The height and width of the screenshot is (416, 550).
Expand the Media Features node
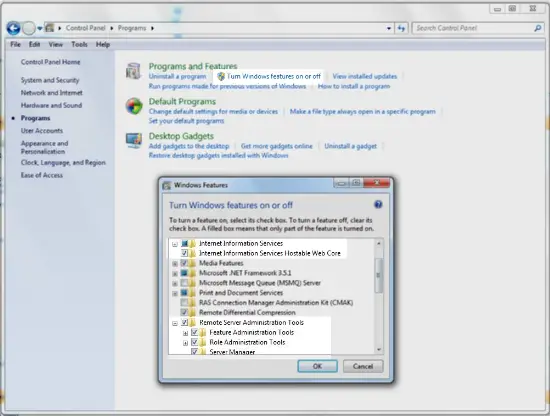[x=175, y=263]
